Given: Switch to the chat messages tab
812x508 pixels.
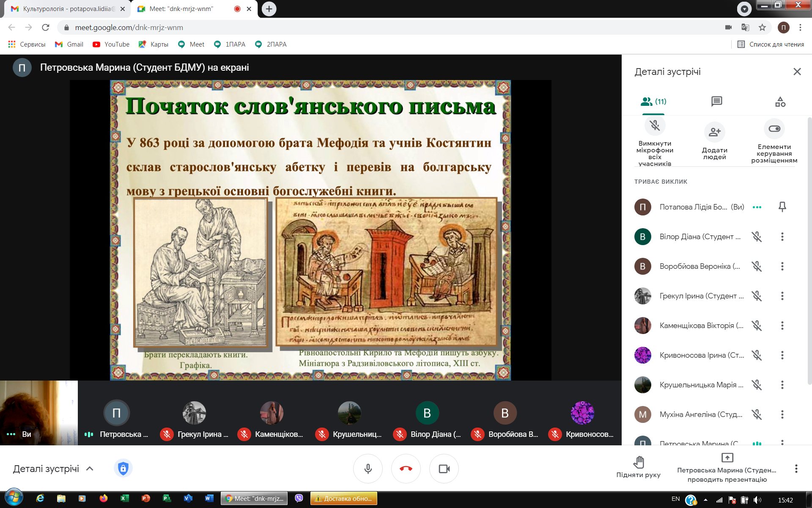Looking at the screenshot, I should [716, 102].
